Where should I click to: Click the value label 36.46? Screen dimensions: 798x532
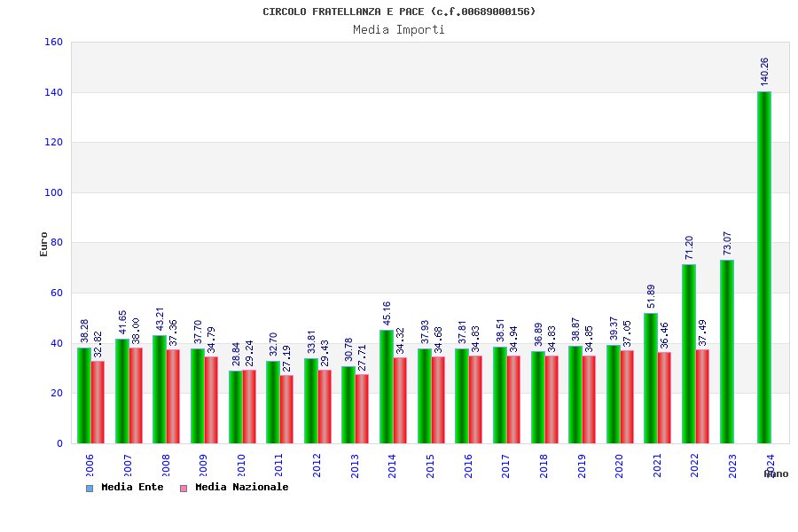pyautogui.click(x=664, y=335)
